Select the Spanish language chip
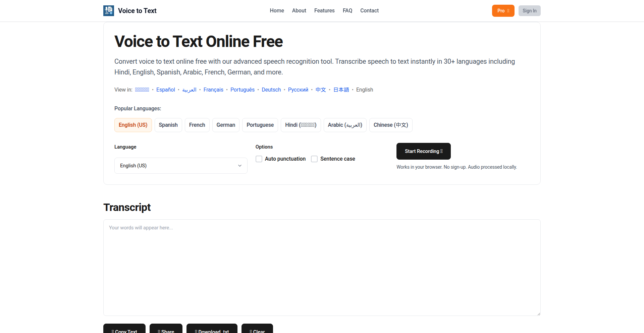644x333 pixels. 168,125
